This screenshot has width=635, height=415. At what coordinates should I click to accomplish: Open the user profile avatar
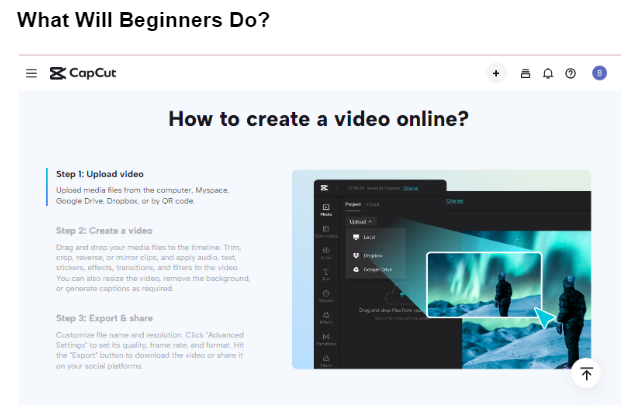(599, 73)
